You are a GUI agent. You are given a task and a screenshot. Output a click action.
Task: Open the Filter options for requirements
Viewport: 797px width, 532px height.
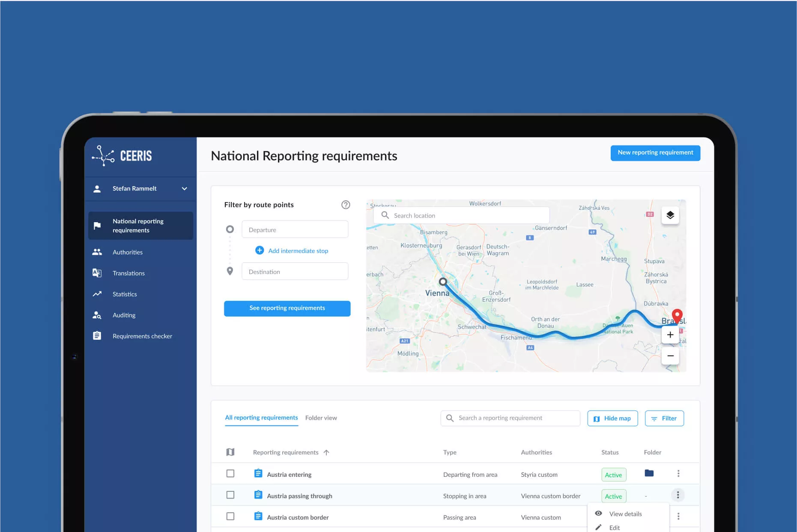tap(664, 418)
